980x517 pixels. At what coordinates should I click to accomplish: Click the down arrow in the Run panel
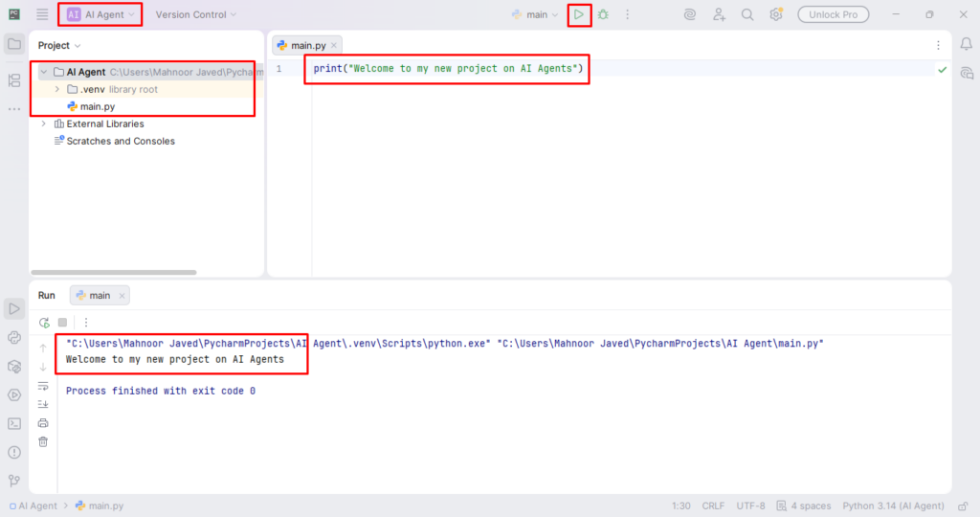tap(43, 367)
